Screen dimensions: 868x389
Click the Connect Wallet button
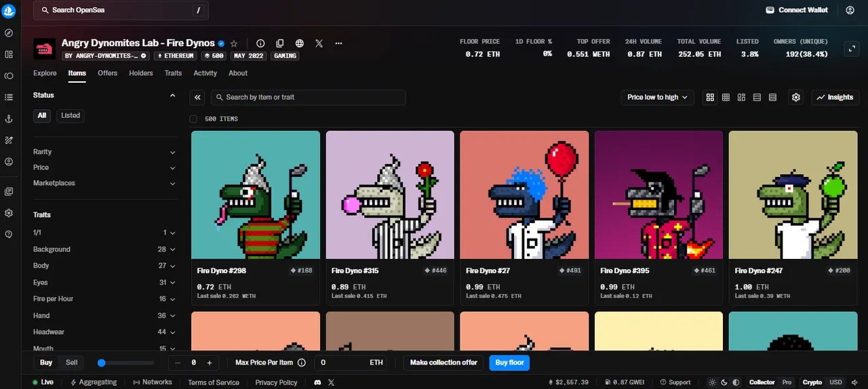coord(797,10)
